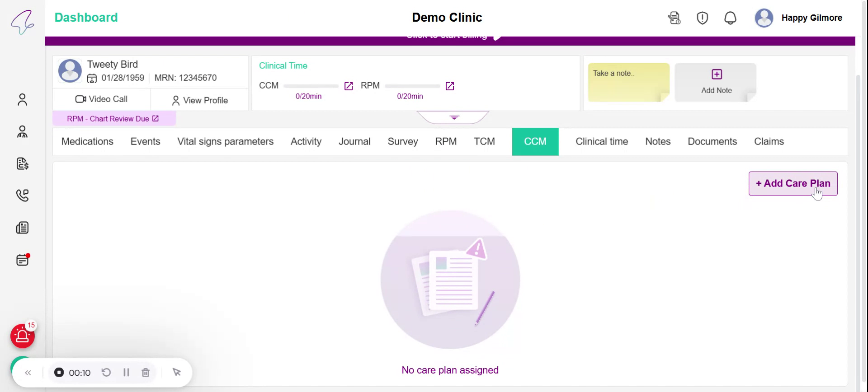Open the care team group sidebar icon
Image resolution: width=868 pixels, height=392 pixels.
[x=22, y=131]
